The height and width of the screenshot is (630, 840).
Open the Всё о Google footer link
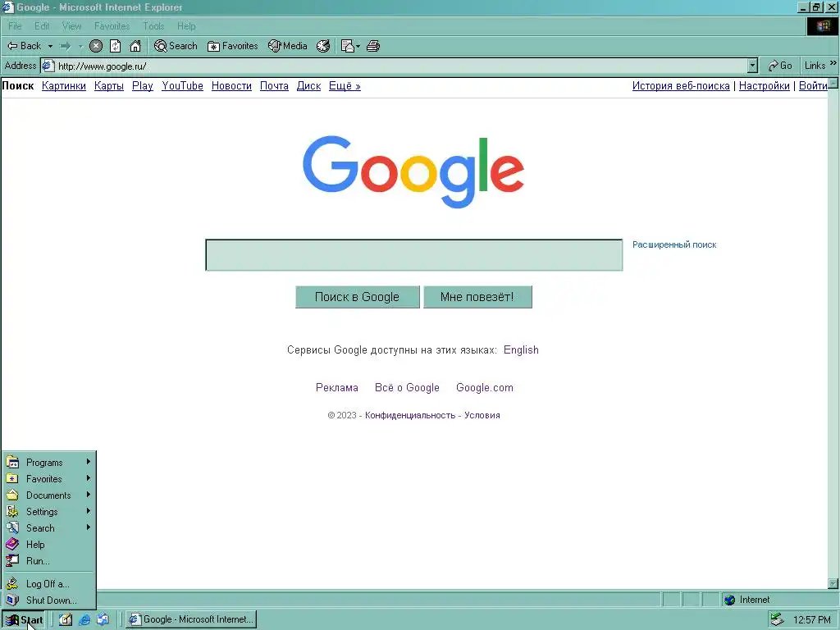point(407,388)
